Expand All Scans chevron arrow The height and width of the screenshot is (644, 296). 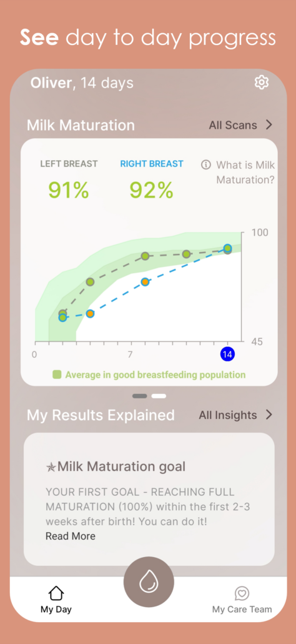[x=269, y=125]
